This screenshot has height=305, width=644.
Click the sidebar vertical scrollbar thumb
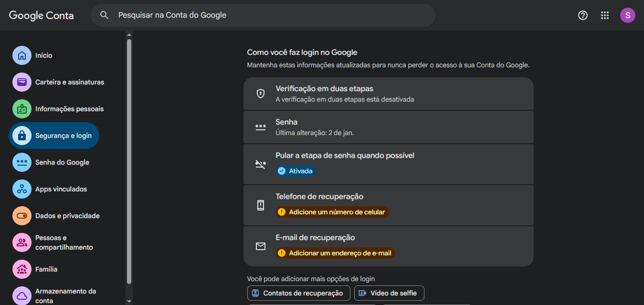pos(129,161)
